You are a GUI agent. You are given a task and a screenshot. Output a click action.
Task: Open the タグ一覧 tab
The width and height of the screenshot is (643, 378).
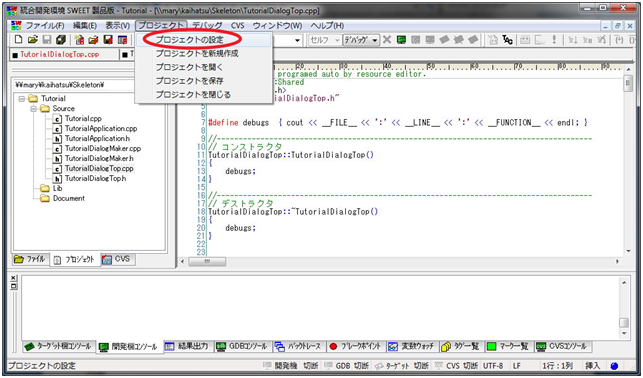(x=461, y=346)
